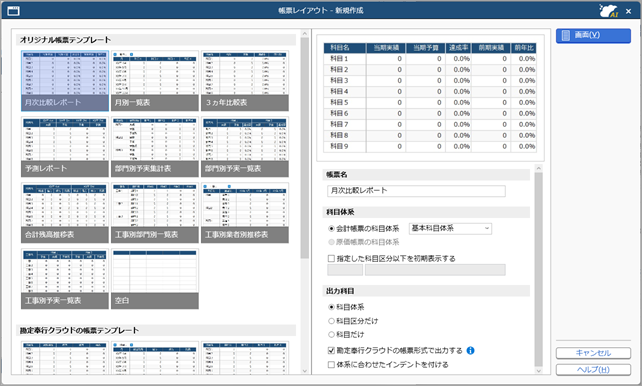Viewport: 642px width, 386px height.
Task: Click the 画面(V) button
Action: coord(593,36)
